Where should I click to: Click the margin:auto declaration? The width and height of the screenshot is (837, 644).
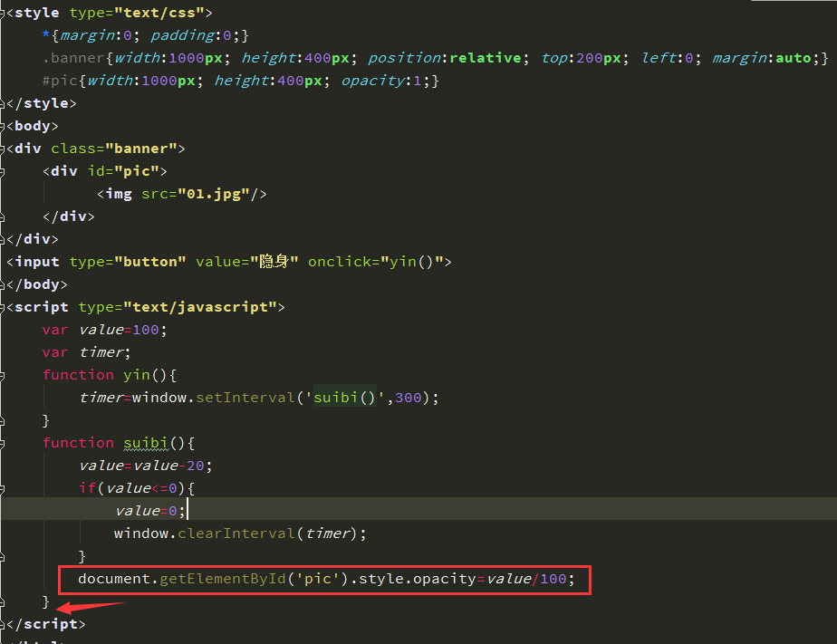[x=762, y=58]
